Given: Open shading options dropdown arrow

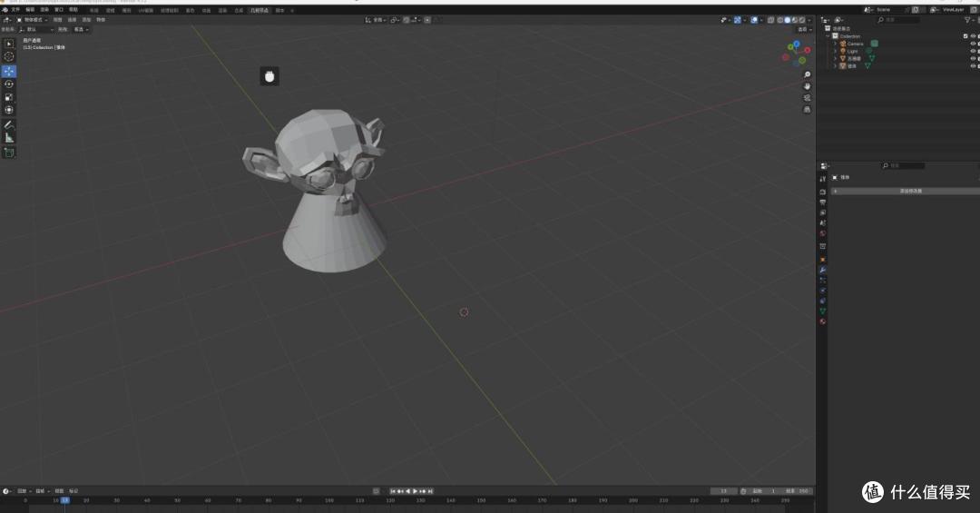Looking at the screenshot, I should coord(810,20).
